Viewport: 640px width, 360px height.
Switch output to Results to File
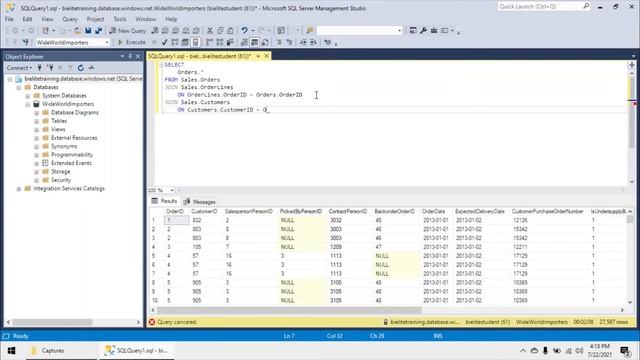(x=265, y=42)
